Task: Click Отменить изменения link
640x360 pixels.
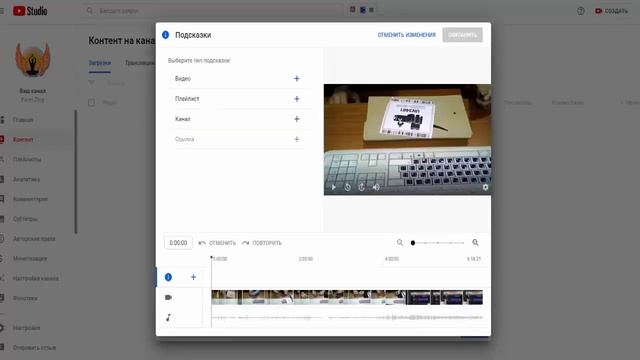Action: pos(407,35)
